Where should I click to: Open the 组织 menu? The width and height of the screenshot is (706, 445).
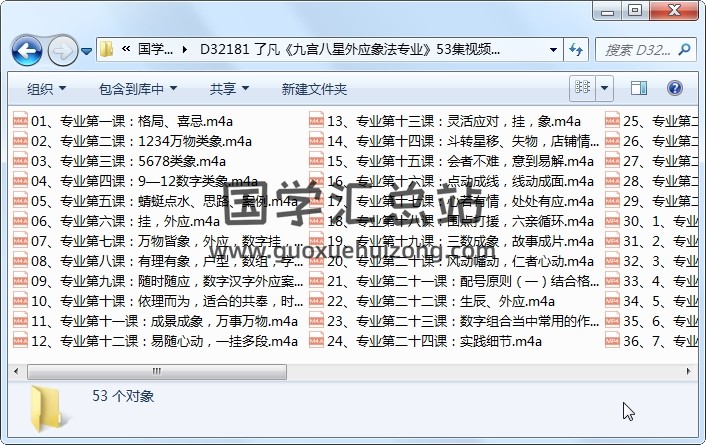point(46,89)
